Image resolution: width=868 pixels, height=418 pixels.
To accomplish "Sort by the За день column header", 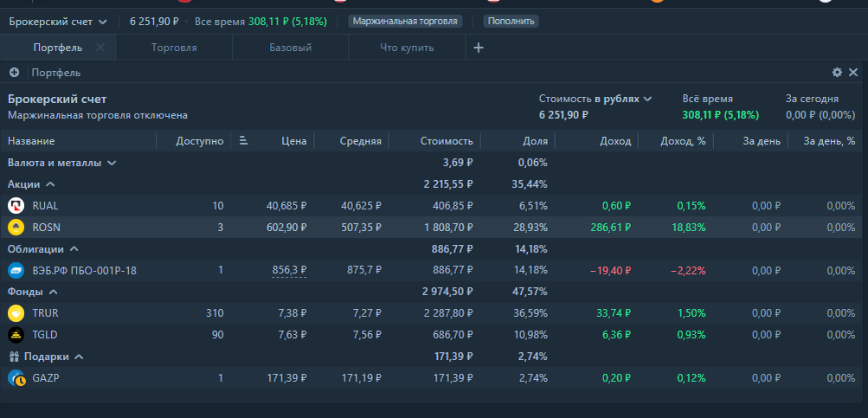I will tap(762, 141).
